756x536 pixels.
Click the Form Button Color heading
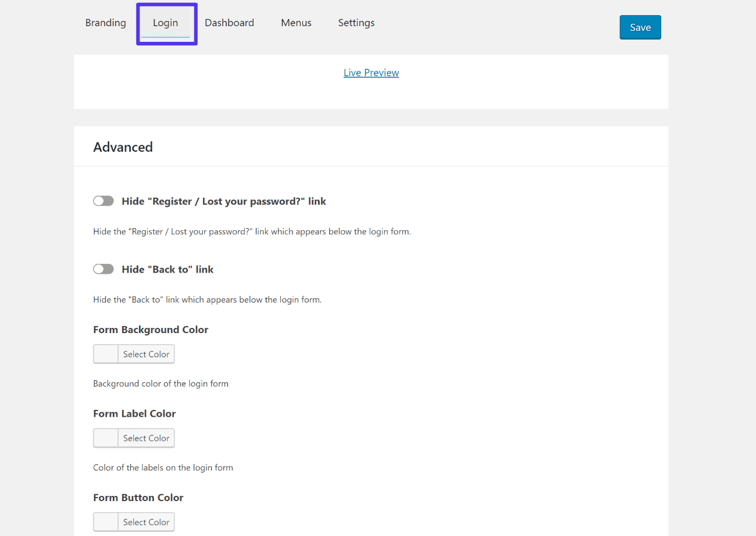tap(138, 497)
